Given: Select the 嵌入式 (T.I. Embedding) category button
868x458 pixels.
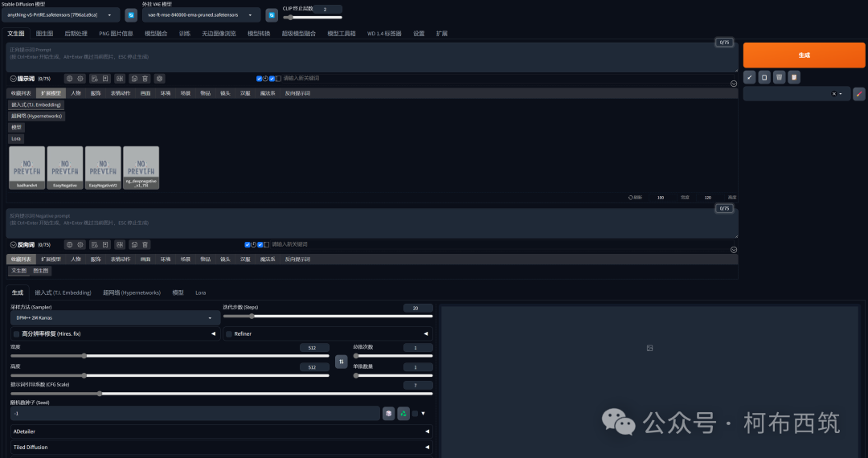Looking at the screenshot, I should click(x=36, y=104).
